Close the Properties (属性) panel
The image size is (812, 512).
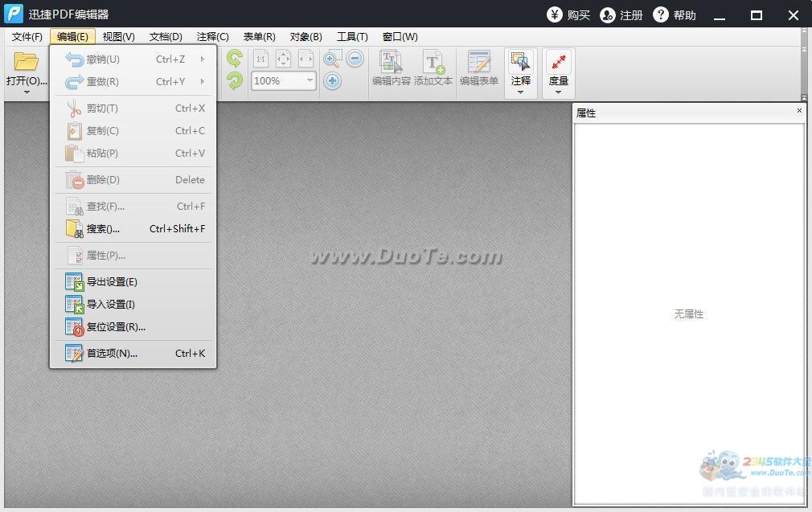(799, 111)
